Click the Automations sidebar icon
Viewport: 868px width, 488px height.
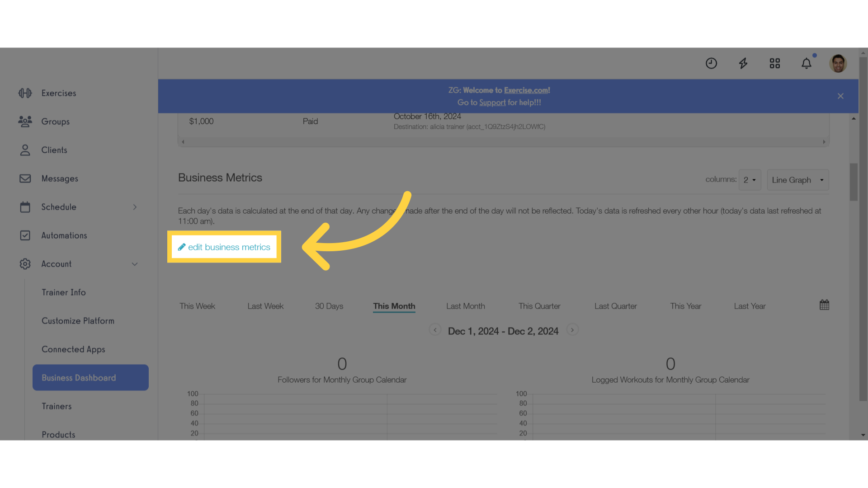click(x=25, y=235)
